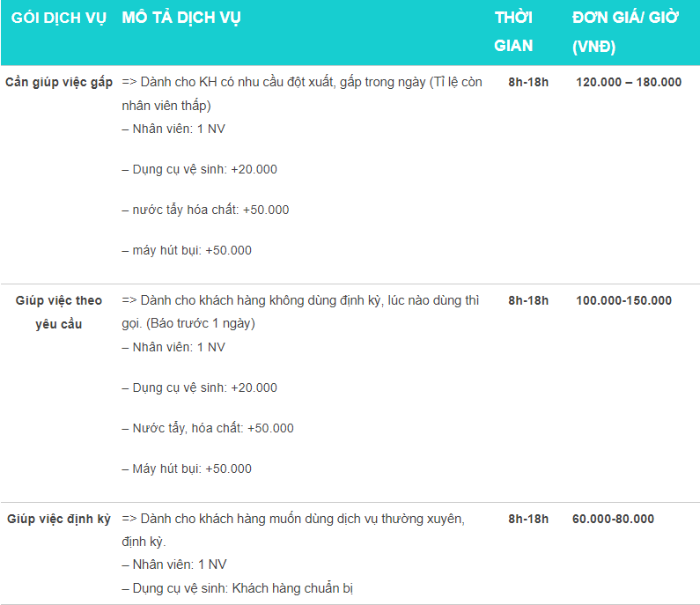This screenshot has height=605, width=700.
Task: Click the "MÔ TẢ DỊCH VỤ" column header
Action: [181, 18]
